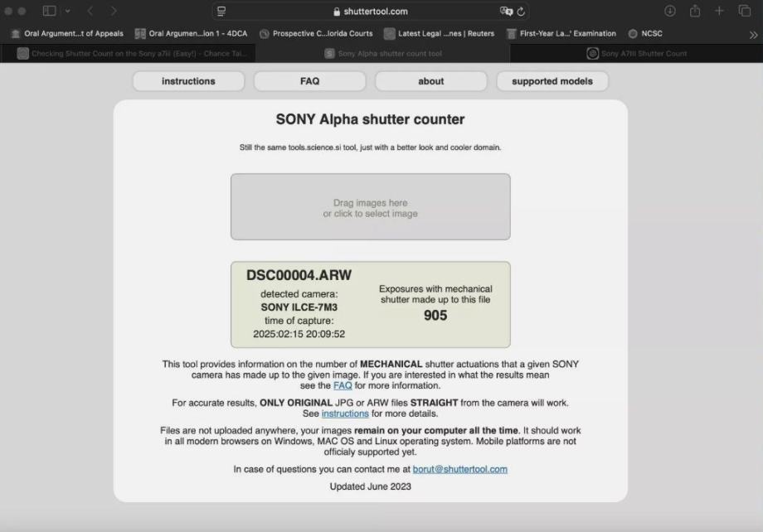763x532 pixels.
Task: Toggle the Safari sidebar icon
Action: pyautogui.click(x=49, y=11)
